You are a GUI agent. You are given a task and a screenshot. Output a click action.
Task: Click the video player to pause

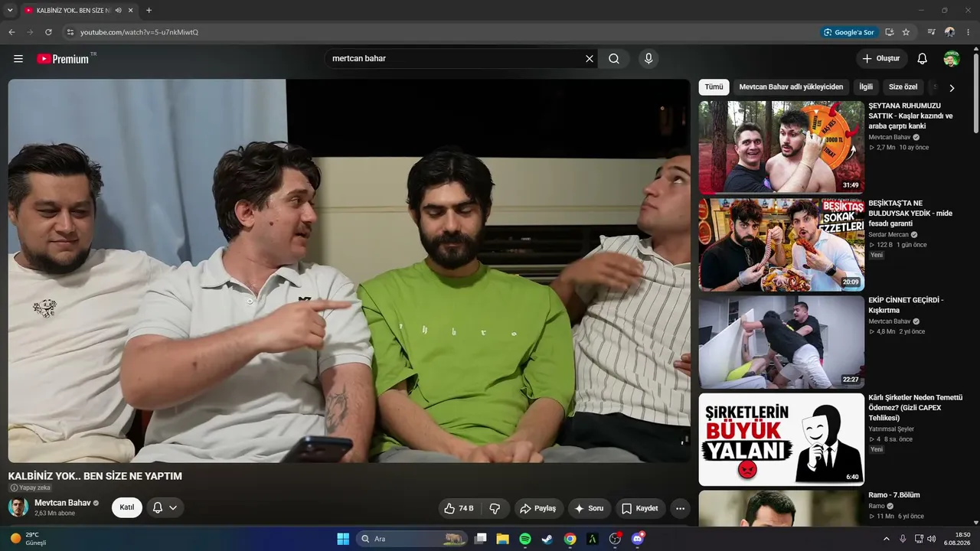tap(349, 271)
